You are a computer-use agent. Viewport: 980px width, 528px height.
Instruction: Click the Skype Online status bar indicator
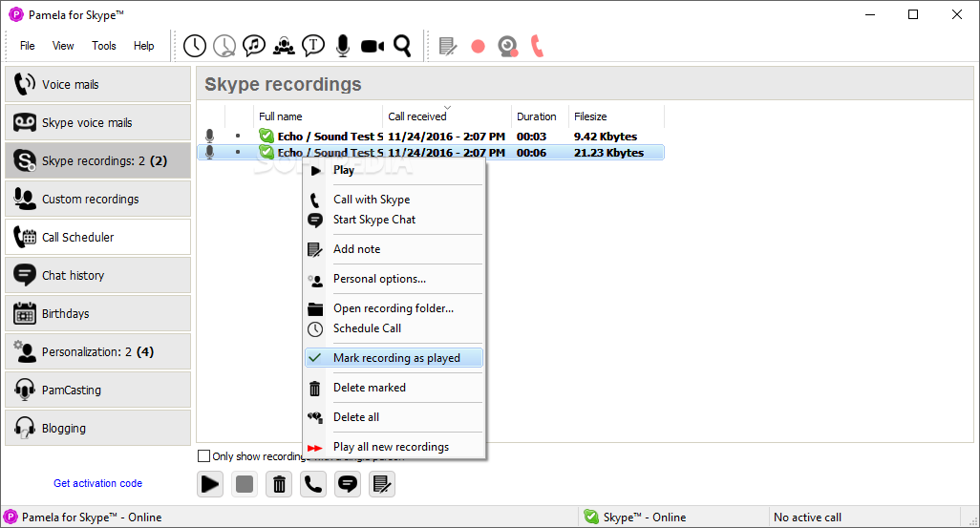[635, 517]
